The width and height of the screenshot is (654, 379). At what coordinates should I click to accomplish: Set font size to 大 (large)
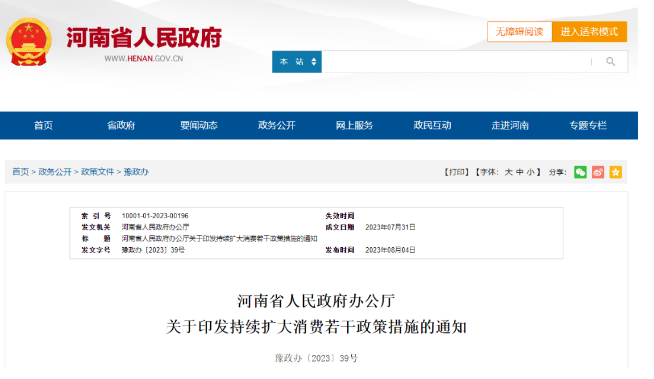[508, 172]
